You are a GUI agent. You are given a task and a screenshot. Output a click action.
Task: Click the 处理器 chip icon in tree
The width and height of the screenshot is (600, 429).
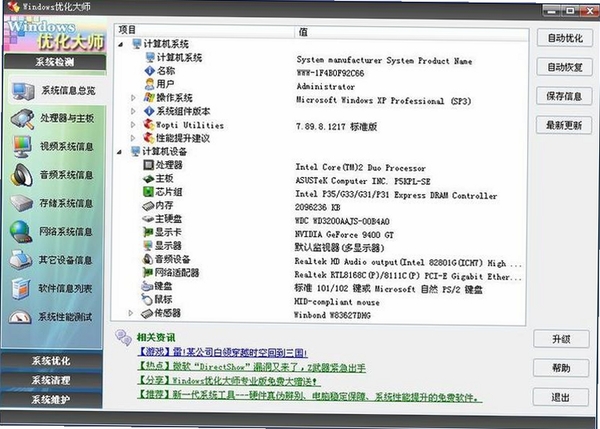point(148,165)
